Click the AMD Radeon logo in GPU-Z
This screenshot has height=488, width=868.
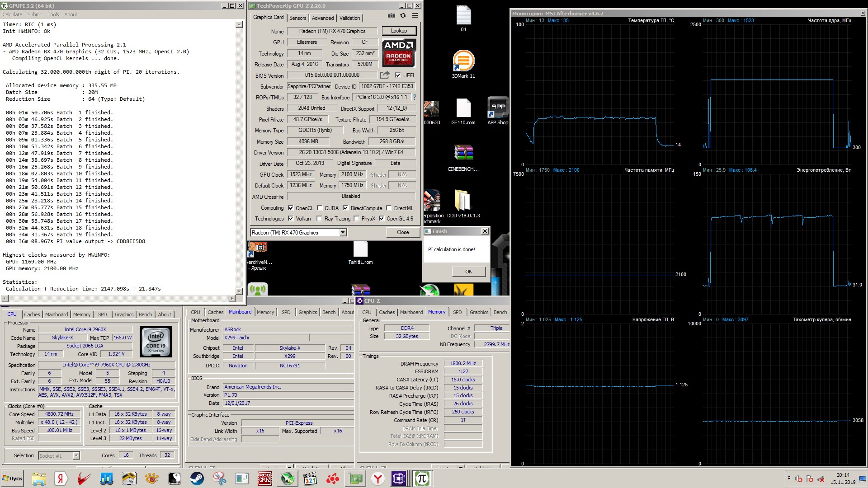[399, 53]
